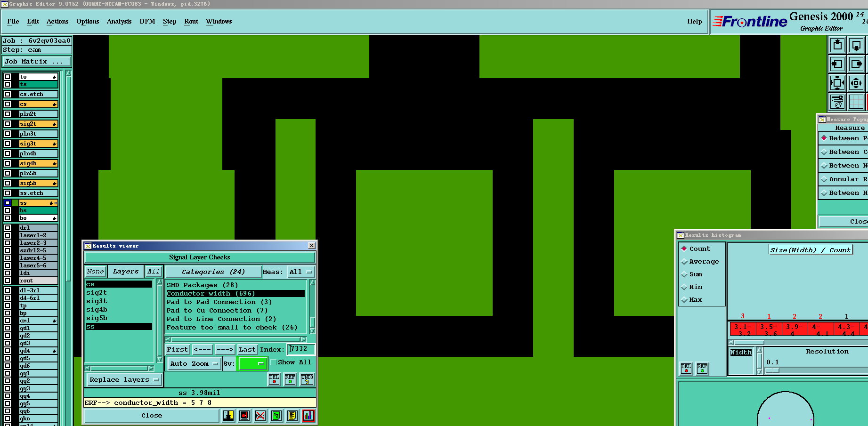Click the Categories (24) button
Screen dimensions: 868x426
click(213, 272)
